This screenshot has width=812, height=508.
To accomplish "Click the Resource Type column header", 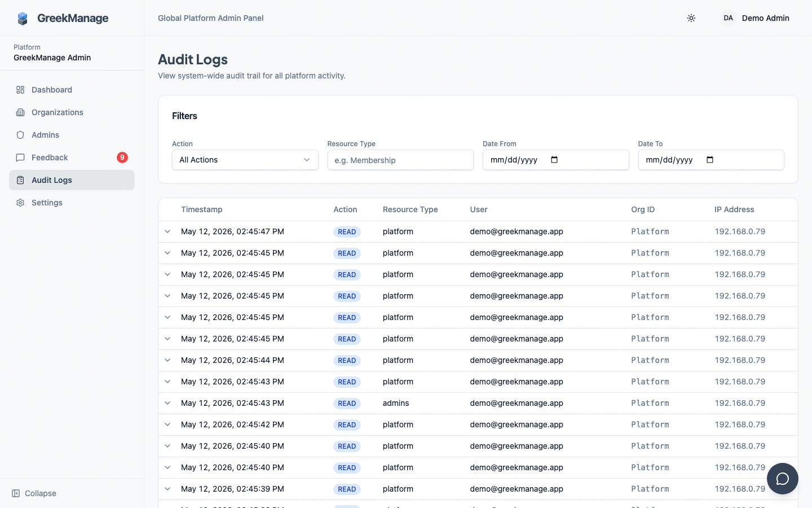I will point(410,209).
